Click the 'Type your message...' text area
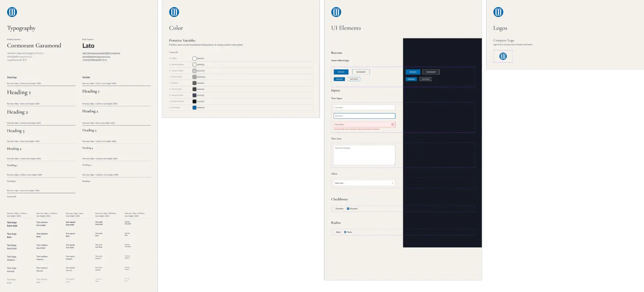 click(x=364, y=155)
